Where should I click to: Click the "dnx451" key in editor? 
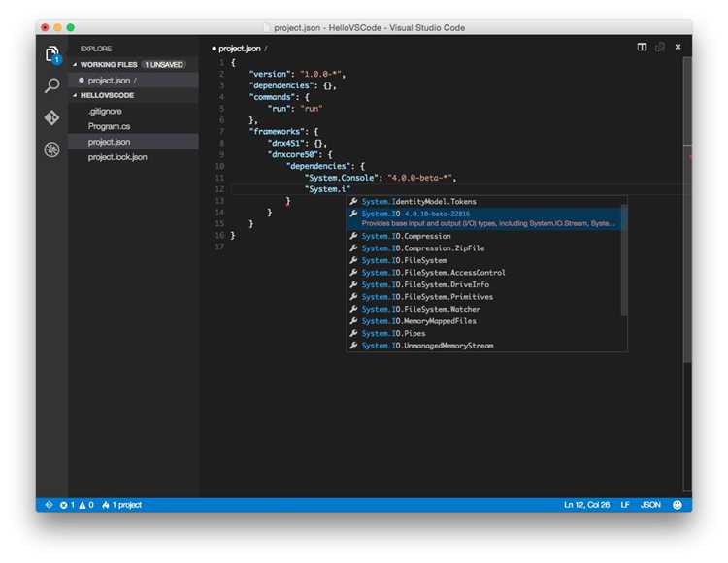pos(285,144)
